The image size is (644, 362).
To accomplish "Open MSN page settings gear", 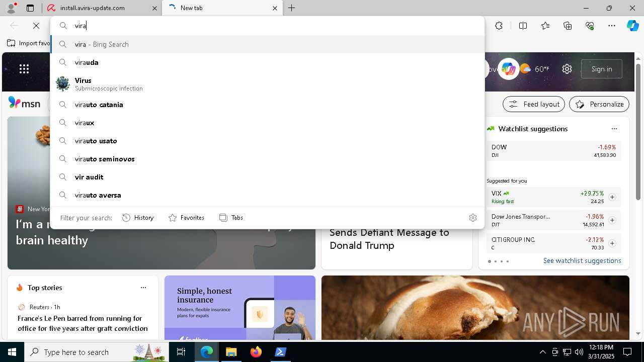I will click(567, 69).
